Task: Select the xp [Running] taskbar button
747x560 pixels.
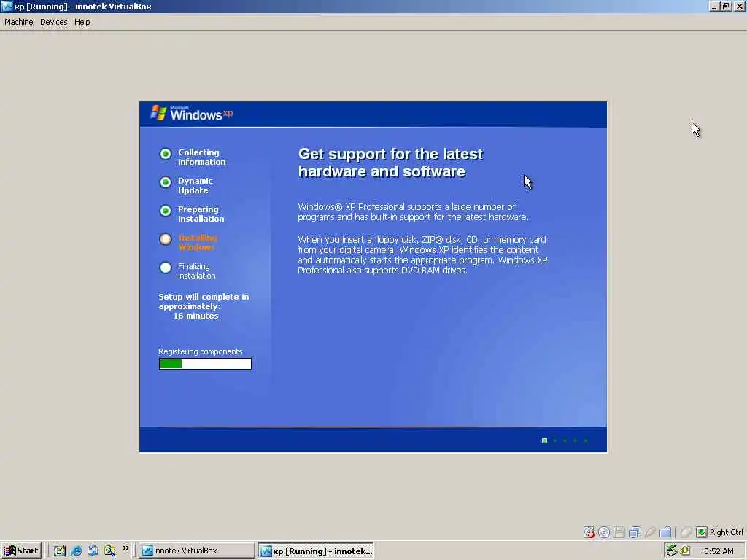Action: point(316,551)
